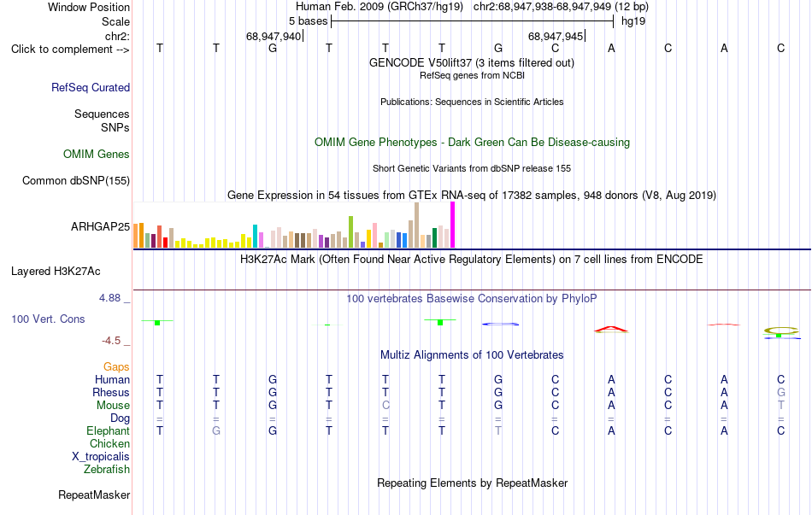Viewport: 812px width, 515px height.
Task: Click the 'Sequences' track label
Action: coord(102,114)
